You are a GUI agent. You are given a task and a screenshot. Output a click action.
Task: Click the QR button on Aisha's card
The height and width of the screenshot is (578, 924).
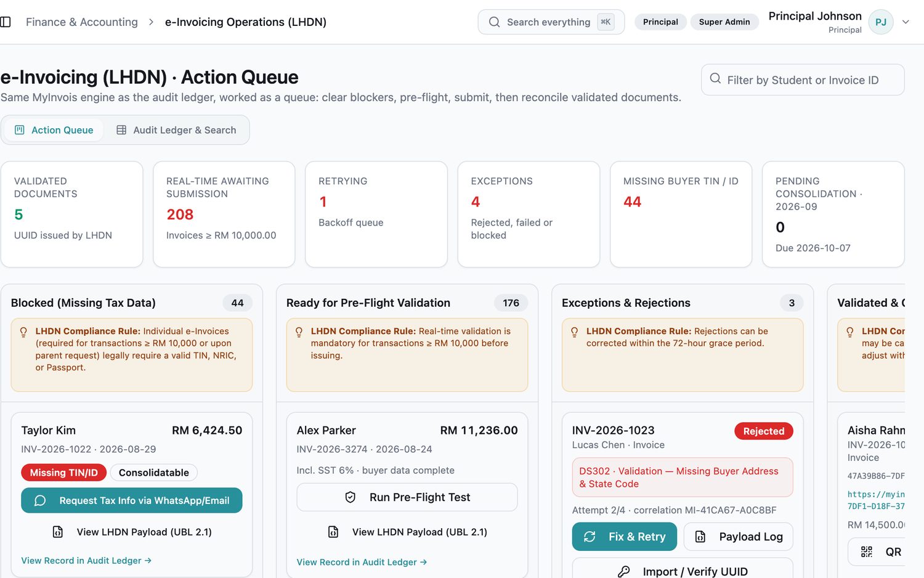[x=876, y=552]
